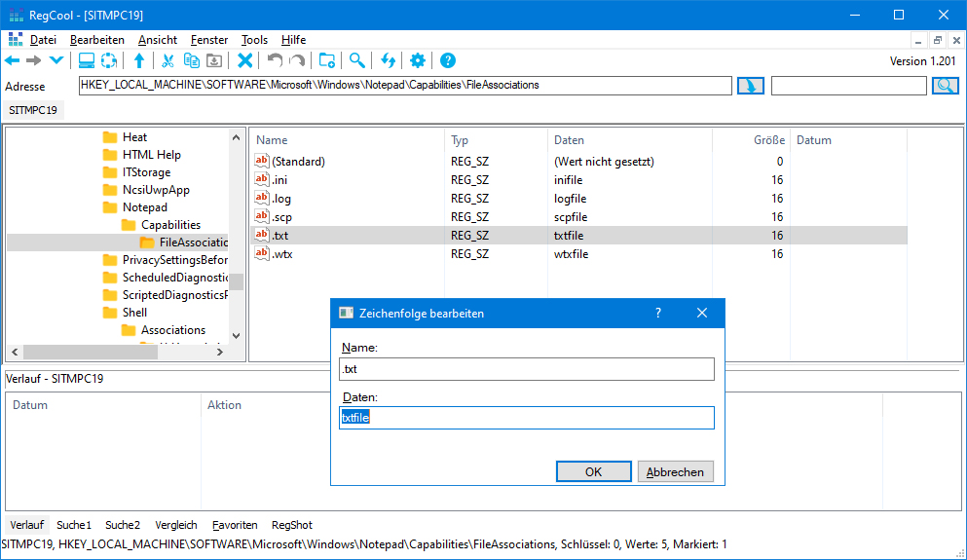Go up one key level
This screenshot has width=967, height=560.
click(x=139, y=60)
